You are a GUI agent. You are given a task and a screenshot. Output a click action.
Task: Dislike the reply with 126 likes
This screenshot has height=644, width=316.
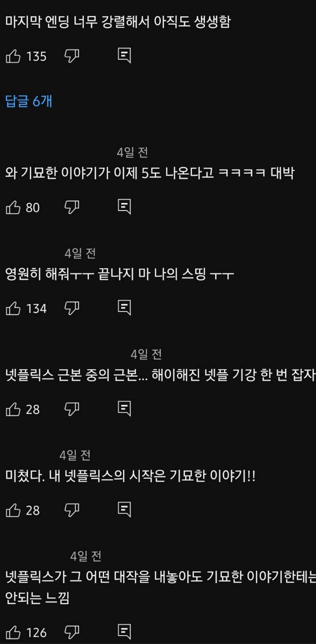pos(71,633)
